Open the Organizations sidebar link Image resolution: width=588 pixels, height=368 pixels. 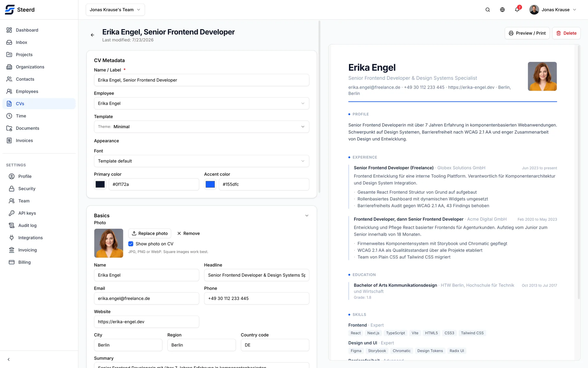pos(39,67)
